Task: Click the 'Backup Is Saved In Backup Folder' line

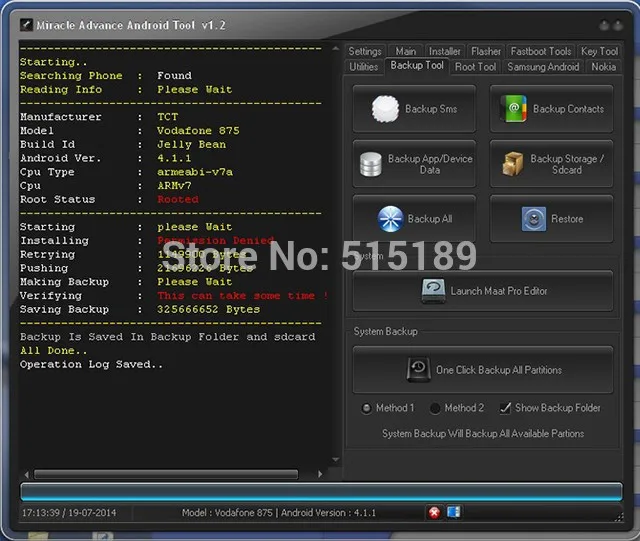Action: 168,337
